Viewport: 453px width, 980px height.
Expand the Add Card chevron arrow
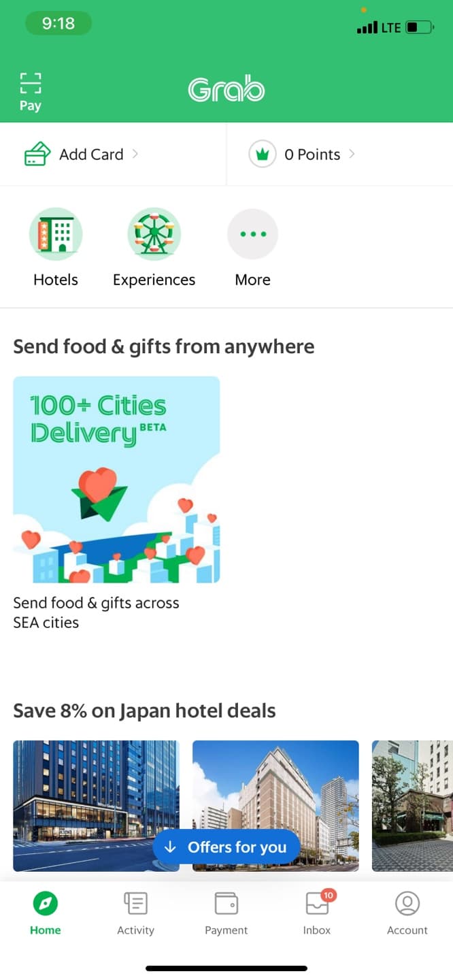[135, 154]
